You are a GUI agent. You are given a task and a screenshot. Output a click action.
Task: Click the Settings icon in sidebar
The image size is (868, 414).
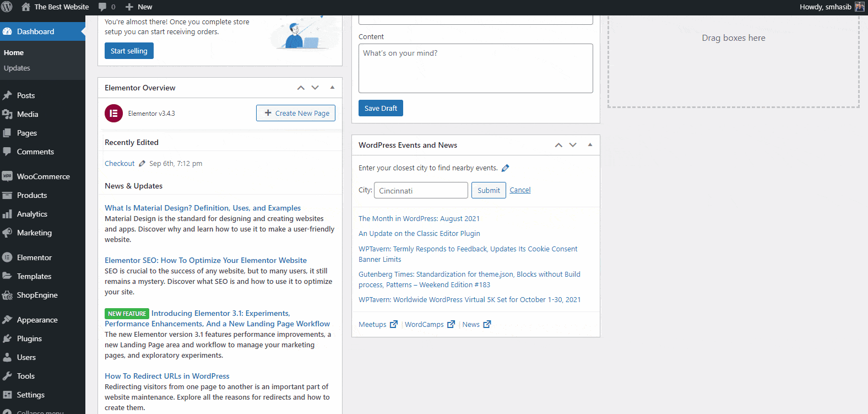tap(7, 395)
